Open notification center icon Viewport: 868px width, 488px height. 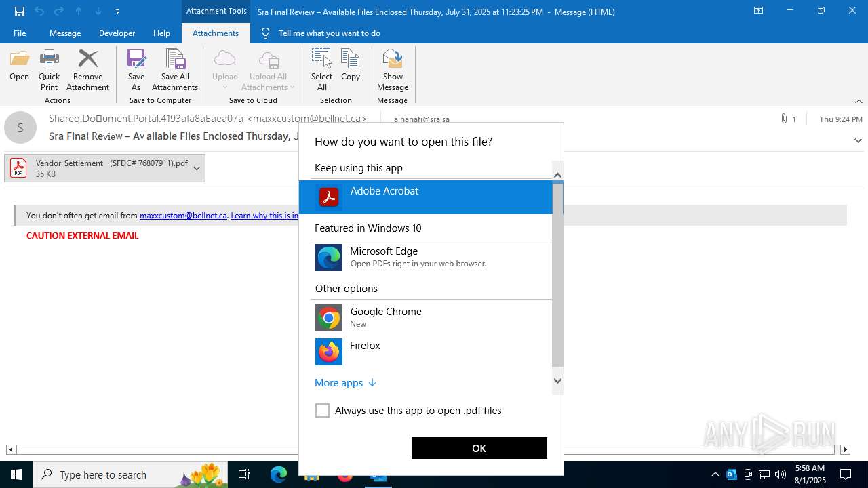tap(846, 474)
